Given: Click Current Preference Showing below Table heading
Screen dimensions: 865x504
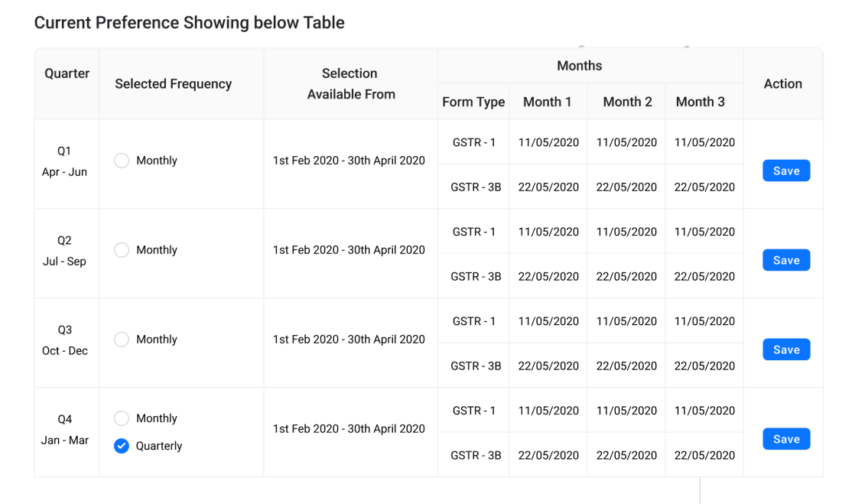Looking at the screenshot, I should [189, 23].
